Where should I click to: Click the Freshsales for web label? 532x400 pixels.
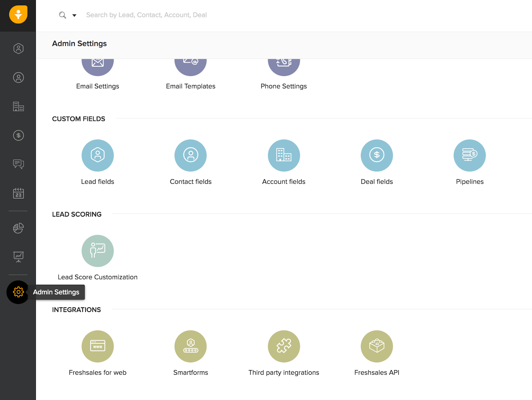[98, 372]
